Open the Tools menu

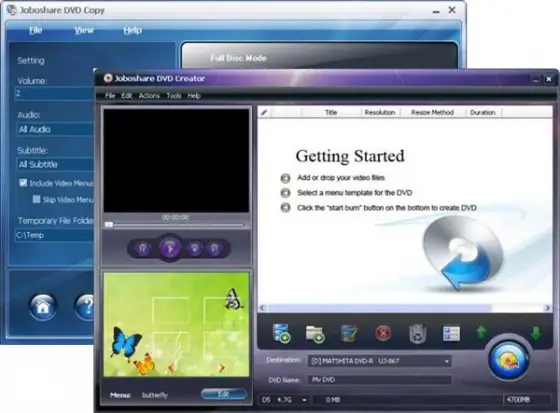(174, 95)
